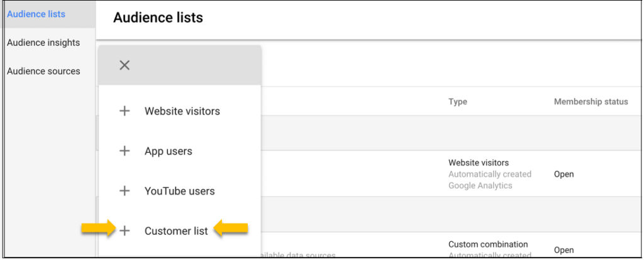Screen dimensions: 644x260
Task: Click plus icon beside Customer list
Action: point(125,231)
